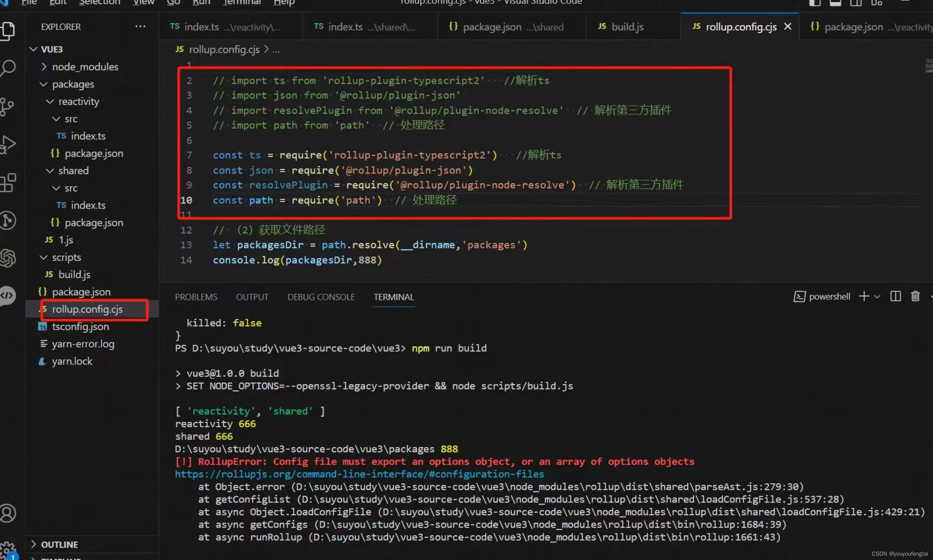Open rollupjs.org configuration-files link in terminal
The image size is (933, 560).
(x=359, y=474)
